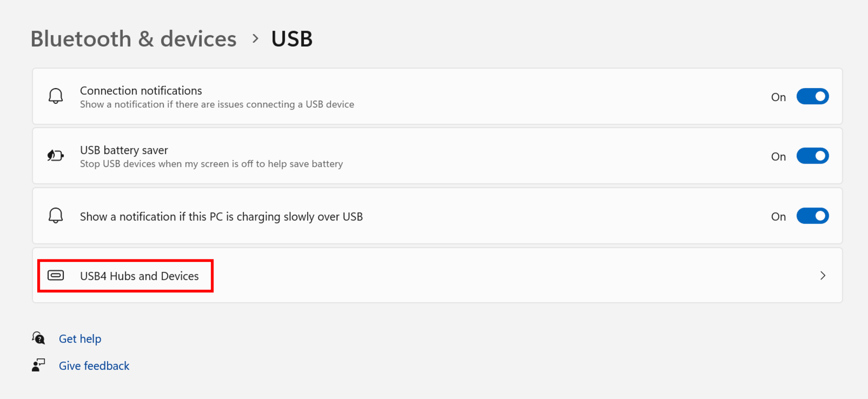
Task: Select the USB breadcrumb heading
Action: [291, 39]
